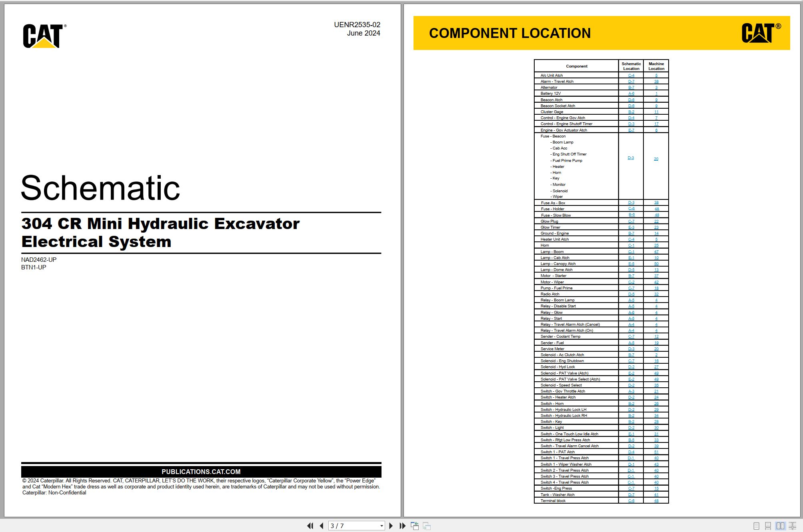Open machine location 42 for Motor - Wiper
Screen dimensions: 803x532
click(x=656, y=282)
